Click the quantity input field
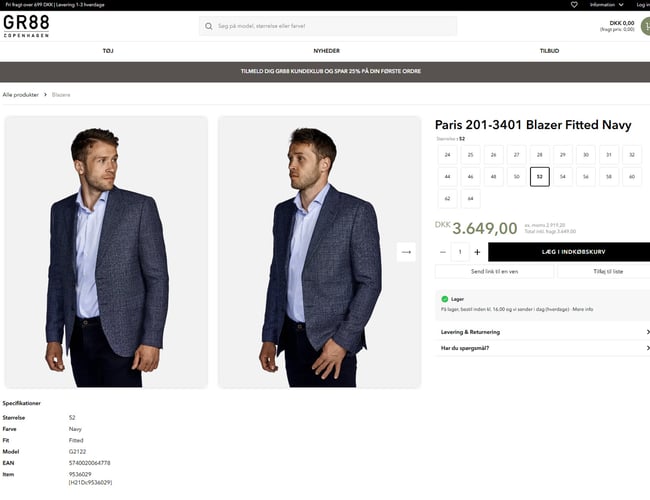650x500 pixels. point(460,252)
